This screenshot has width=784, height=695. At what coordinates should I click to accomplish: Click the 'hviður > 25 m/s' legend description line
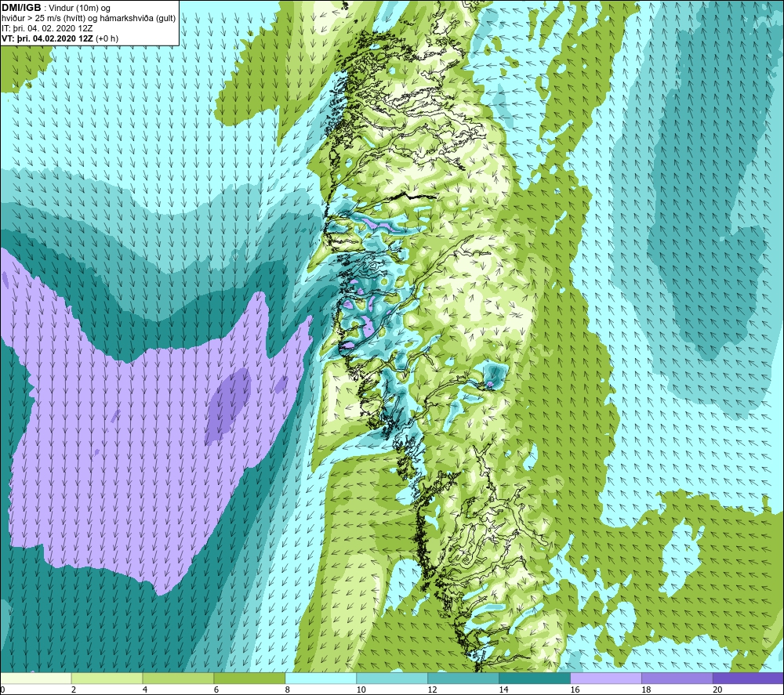(89, 19)
